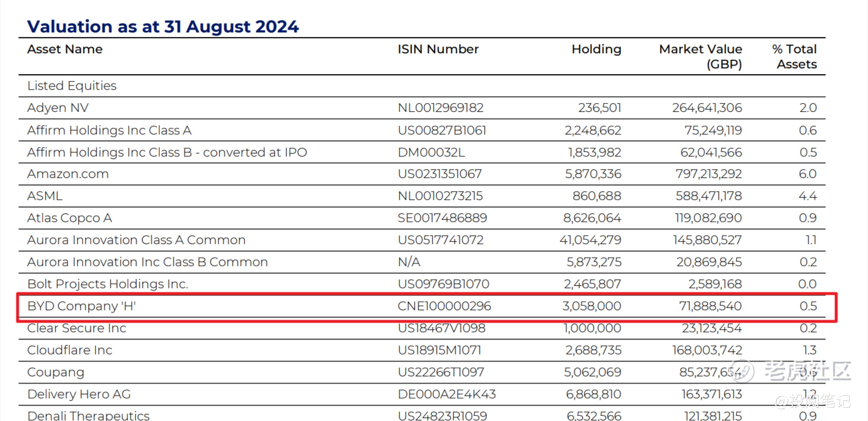Click the 'ASML' asset name
868x421 pixels.
click(x=45, y=196)
